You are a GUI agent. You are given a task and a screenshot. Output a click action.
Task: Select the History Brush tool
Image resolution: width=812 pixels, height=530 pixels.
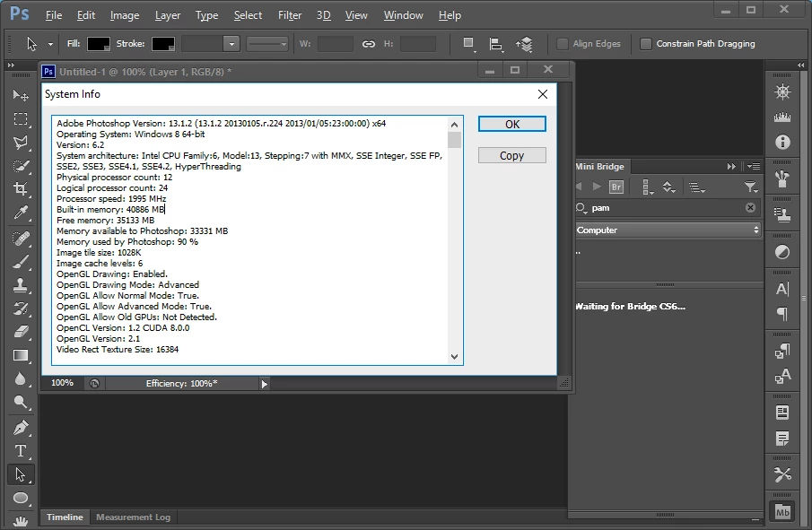pos(21,309)
